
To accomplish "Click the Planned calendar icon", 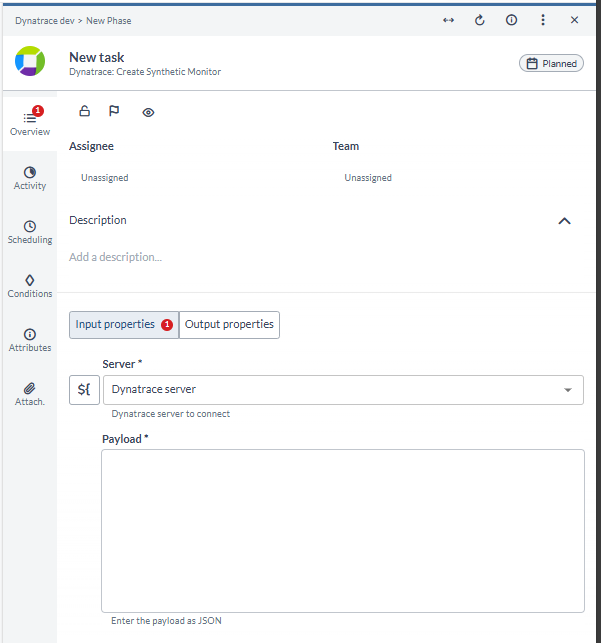I will (x=532, y=64).
